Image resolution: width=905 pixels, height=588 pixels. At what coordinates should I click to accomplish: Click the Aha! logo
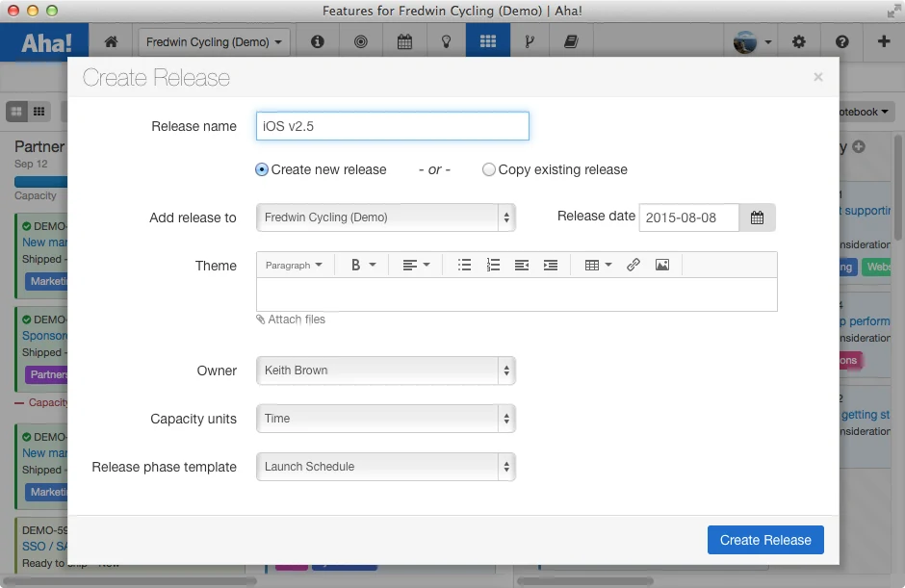click(46, 42)
